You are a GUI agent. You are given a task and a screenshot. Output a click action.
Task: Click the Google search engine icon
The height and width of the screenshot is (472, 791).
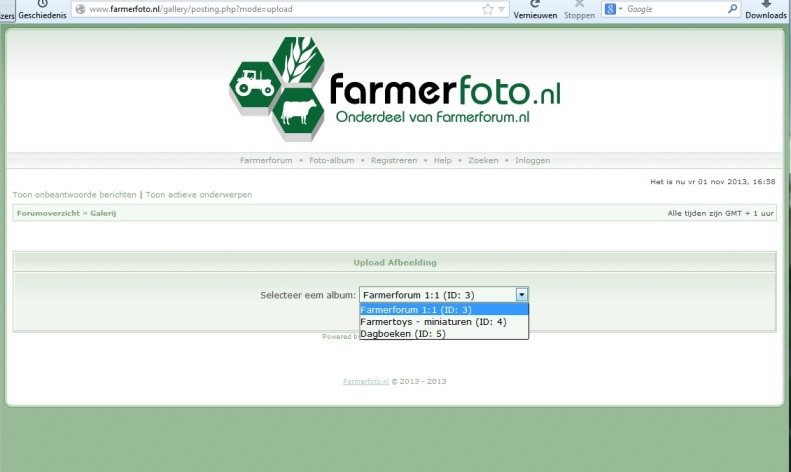click(610, 9)
